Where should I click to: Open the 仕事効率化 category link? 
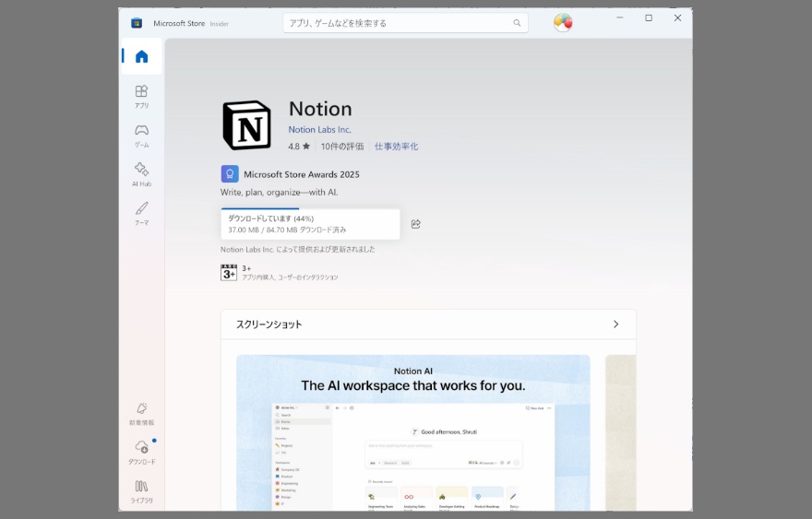(x=396, y=147)
